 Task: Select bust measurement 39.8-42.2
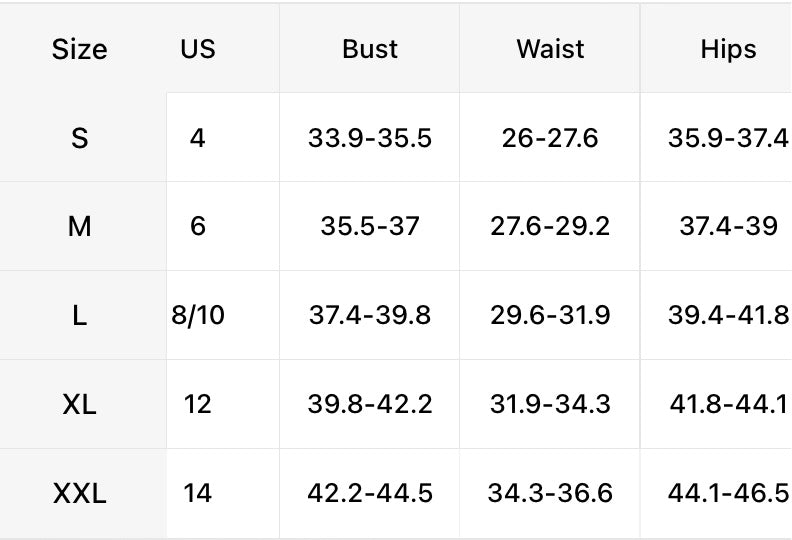370,405
